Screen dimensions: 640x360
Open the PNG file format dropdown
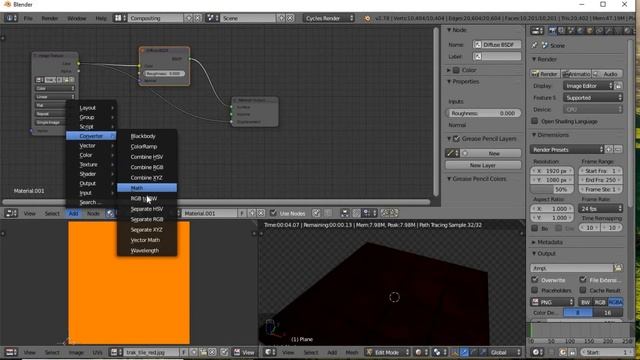[x=552, y=302]
